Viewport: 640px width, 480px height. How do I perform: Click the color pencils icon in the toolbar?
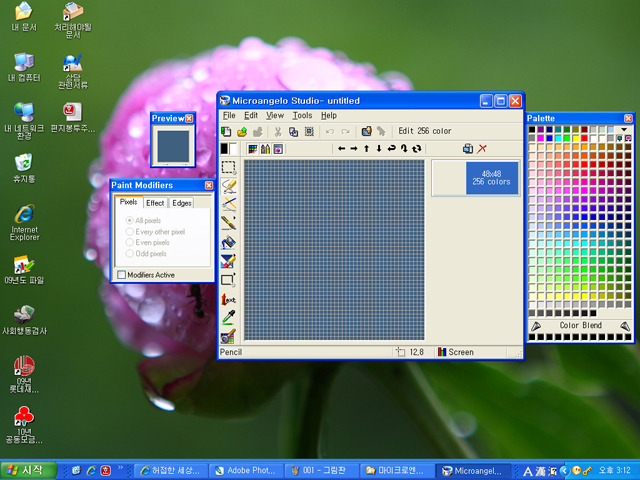(x=265, y=149)
